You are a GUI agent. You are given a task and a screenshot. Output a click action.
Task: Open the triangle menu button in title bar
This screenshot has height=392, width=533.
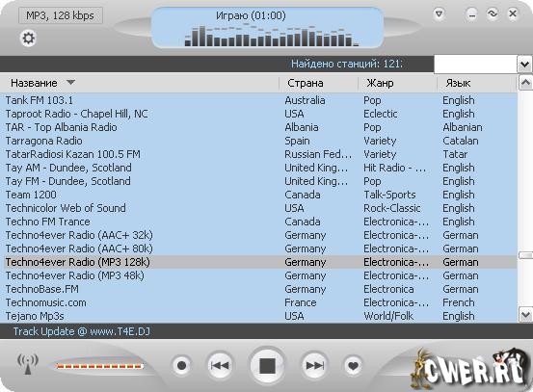tap(440, 14)
